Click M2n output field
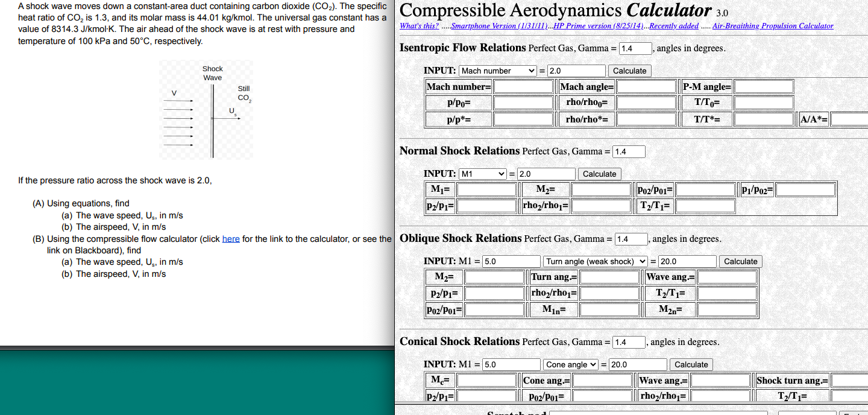Image resolution: width=868 pixels, height=415 pixels. (x=727, y=310)
